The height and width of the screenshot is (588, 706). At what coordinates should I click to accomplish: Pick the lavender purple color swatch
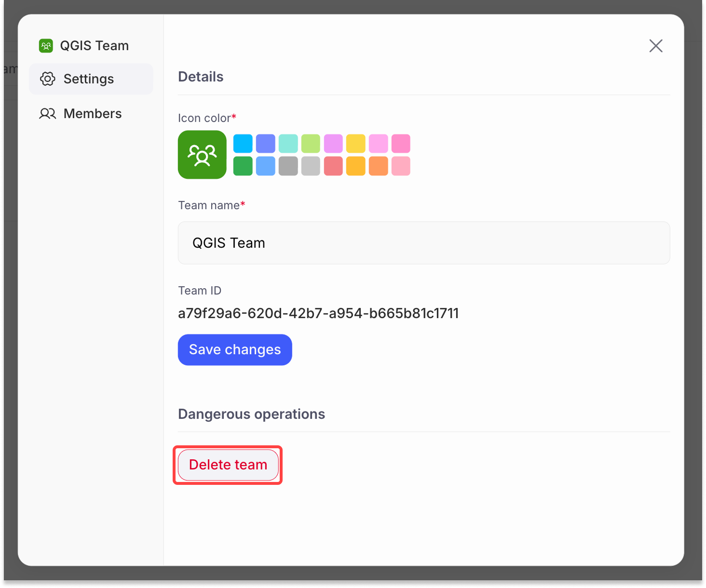[333, 143]
